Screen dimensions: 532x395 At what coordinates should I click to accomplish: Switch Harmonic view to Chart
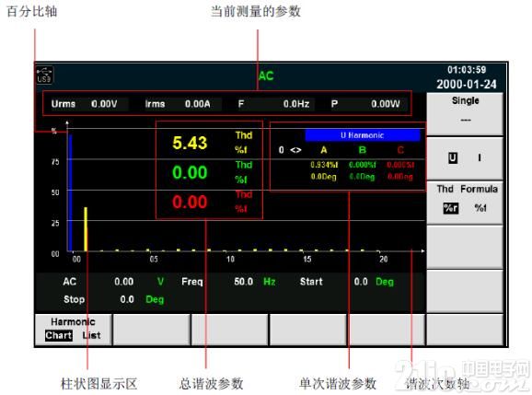(x=58, y=335)
